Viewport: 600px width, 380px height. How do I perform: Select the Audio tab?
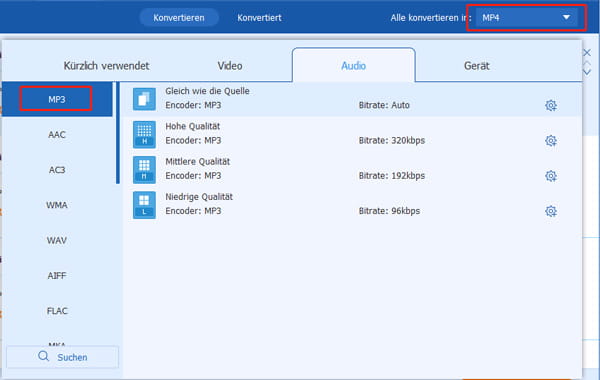point(354,65)
